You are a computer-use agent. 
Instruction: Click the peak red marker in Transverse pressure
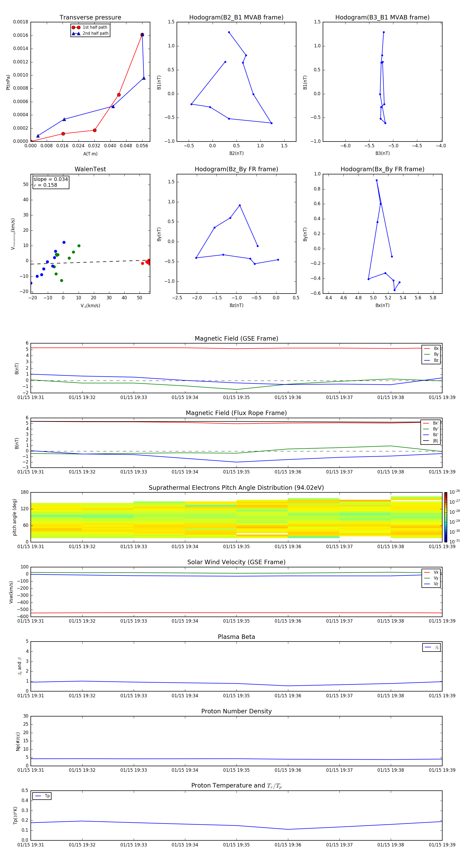[142, 35]
